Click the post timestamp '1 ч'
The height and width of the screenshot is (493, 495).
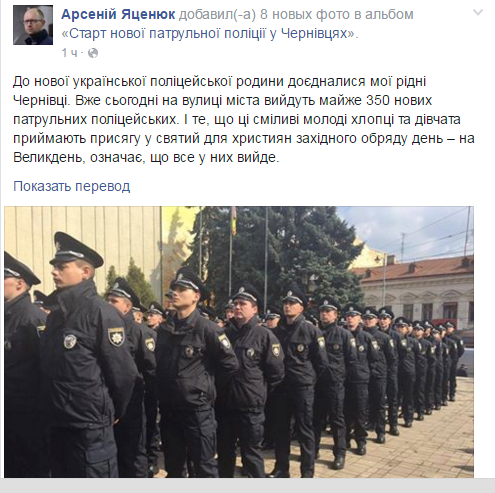[x=69, y=53]
